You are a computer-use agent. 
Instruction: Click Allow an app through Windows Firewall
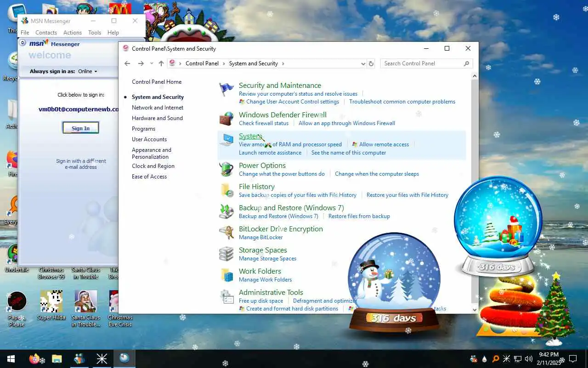click(347, 123)
